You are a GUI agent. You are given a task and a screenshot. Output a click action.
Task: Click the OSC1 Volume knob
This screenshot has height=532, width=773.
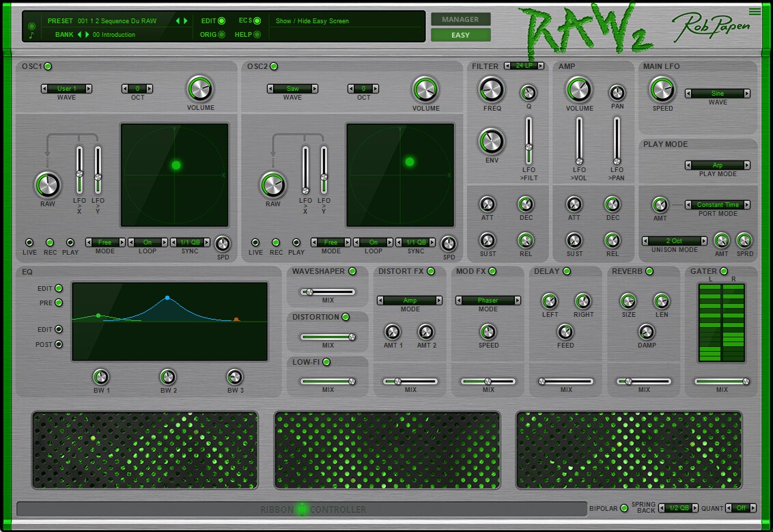(200, 89)
